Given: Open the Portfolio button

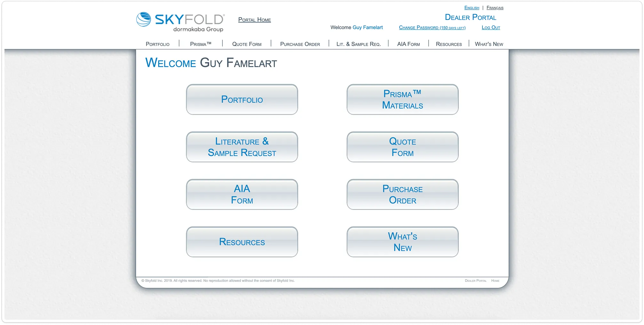Looking at the screenshot, I should point(242,99).
